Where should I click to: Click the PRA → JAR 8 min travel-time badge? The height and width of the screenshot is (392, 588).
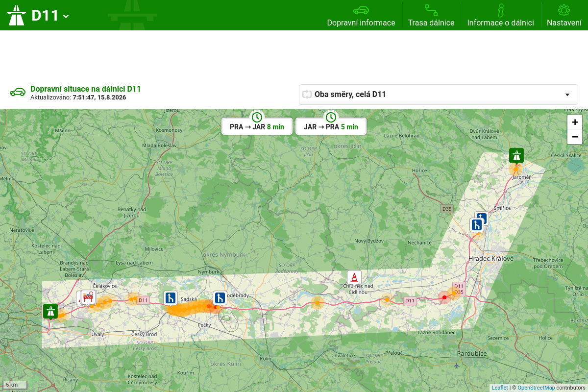pyautogui.click(x=257, y=126)
